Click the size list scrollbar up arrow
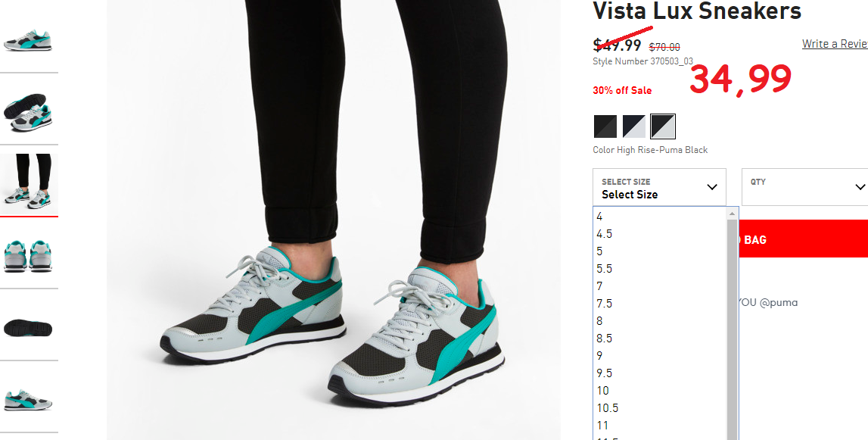 click(732, 214)
